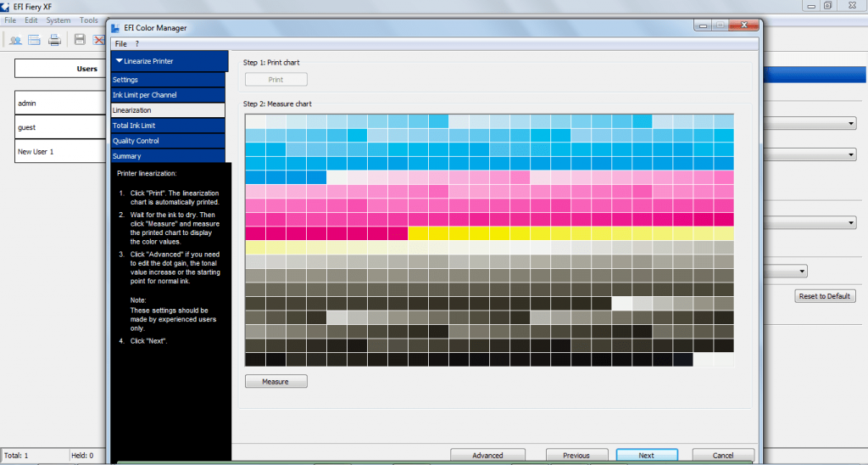The width and height of the screenshot is (868, 465).
Task: Collapse the Linearize Printer section
Action: click(x=119, y=61)
